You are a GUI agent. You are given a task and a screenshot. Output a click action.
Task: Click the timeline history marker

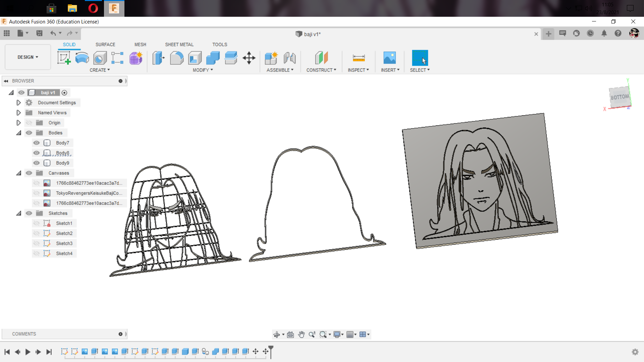[271, 352]
